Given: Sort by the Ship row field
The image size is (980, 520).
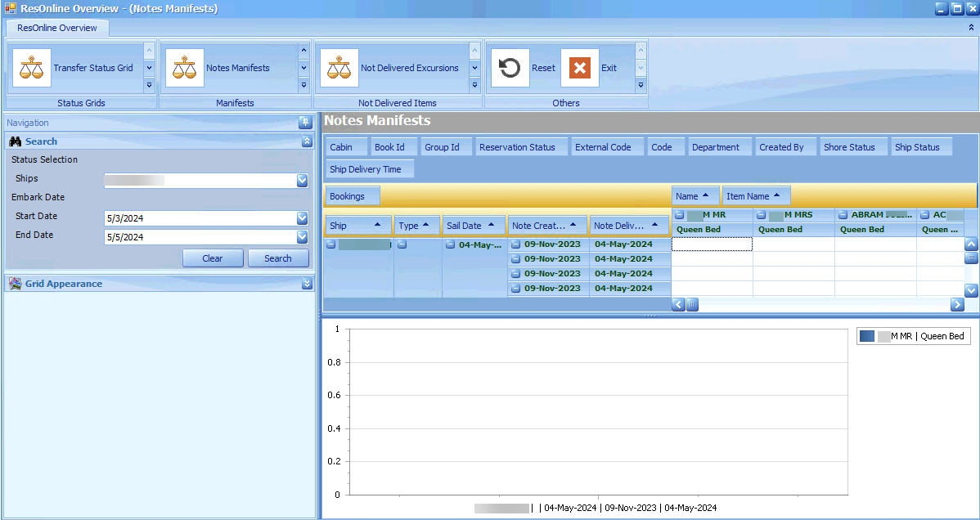Looking at the screenshot, I should pos(359,225).
